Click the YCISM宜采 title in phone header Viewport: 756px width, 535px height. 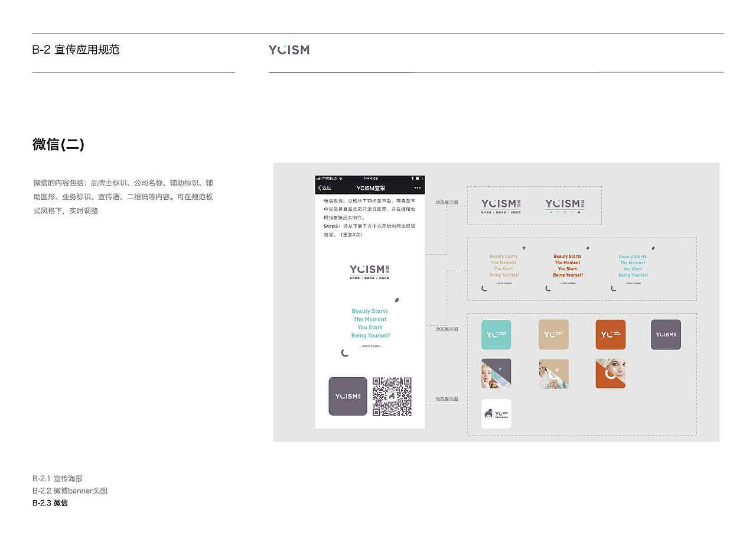371,188
